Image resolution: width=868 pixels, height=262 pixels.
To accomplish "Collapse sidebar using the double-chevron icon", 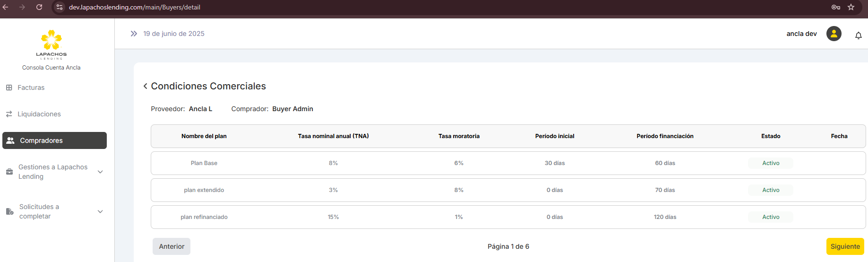I will coord(134,34).
